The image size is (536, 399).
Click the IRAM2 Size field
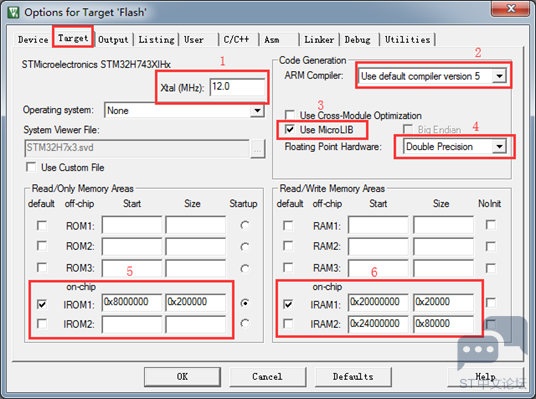pos(443,324)
